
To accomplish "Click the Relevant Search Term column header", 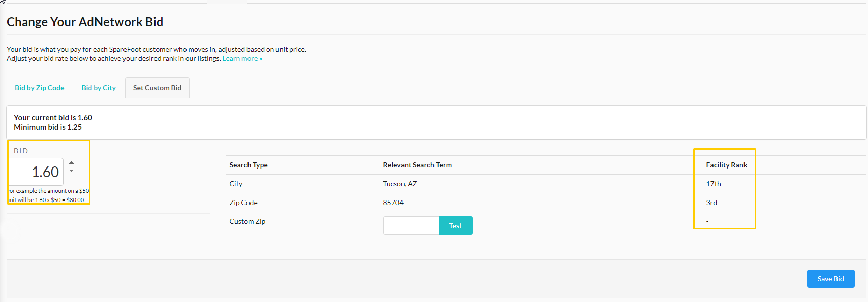I will tap(417, 165).
